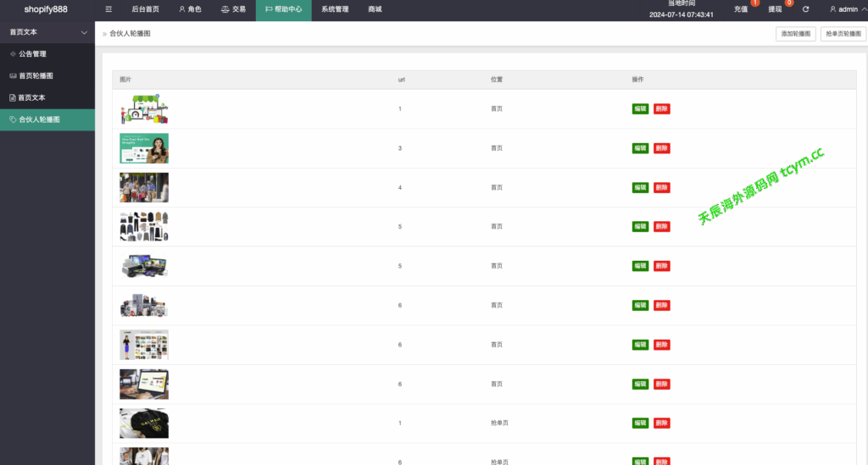Screen dimensions: 868x465
Task: Select 合伙人轮播图 in the sidebar
Action: (x=47, y=119)
